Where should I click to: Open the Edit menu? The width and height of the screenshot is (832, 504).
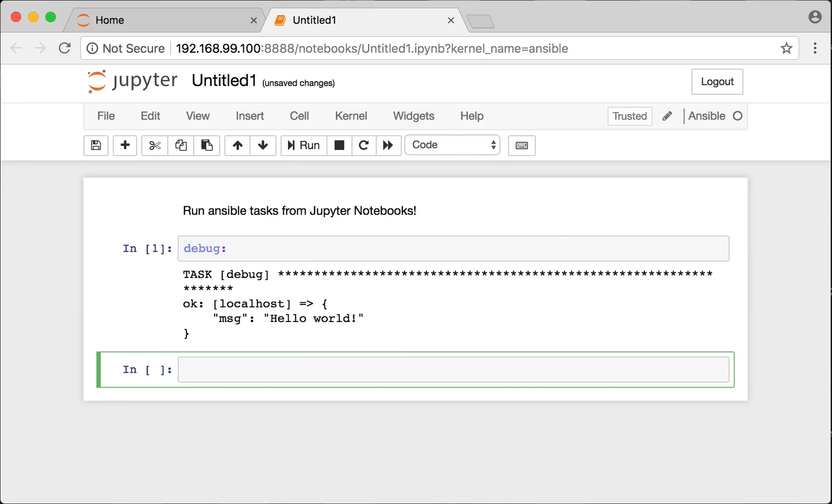(x=150, y=116)
